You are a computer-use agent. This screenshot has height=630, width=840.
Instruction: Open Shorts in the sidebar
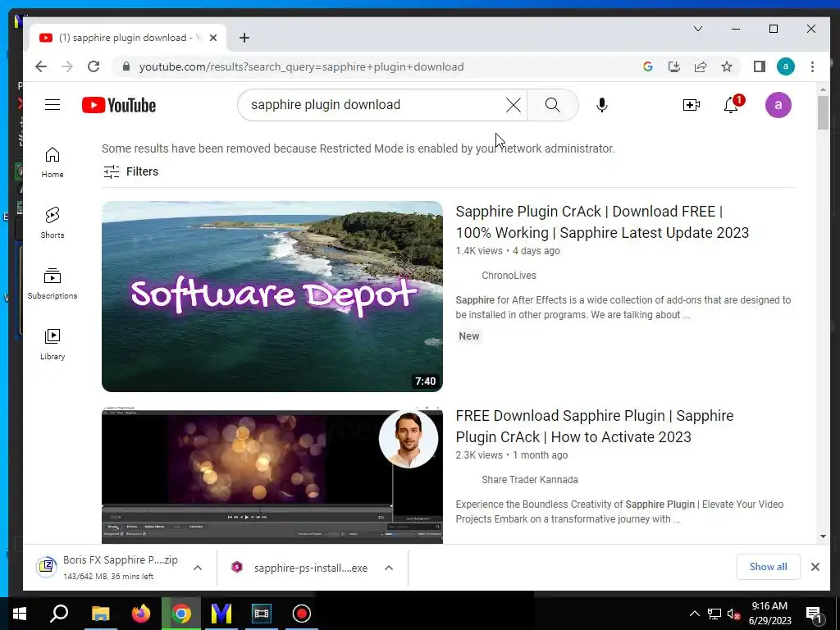coord(52,223)
